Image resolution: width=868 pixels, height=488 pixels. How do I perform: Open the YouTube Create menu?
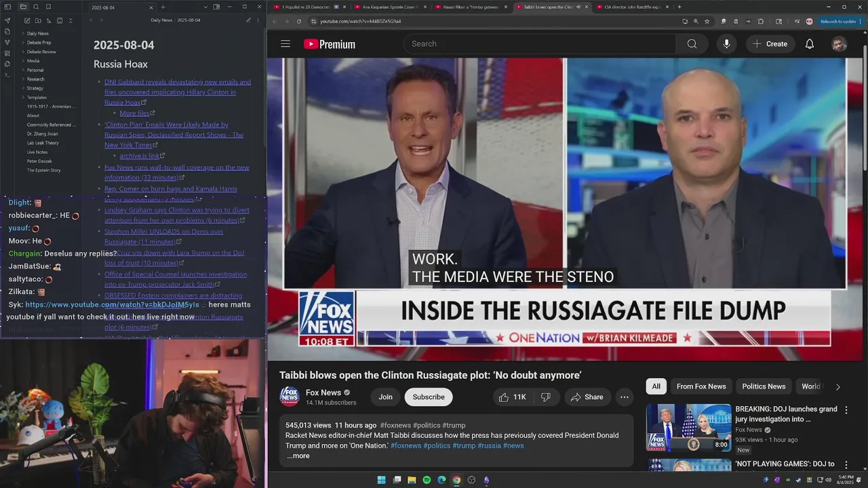point(770,44)
